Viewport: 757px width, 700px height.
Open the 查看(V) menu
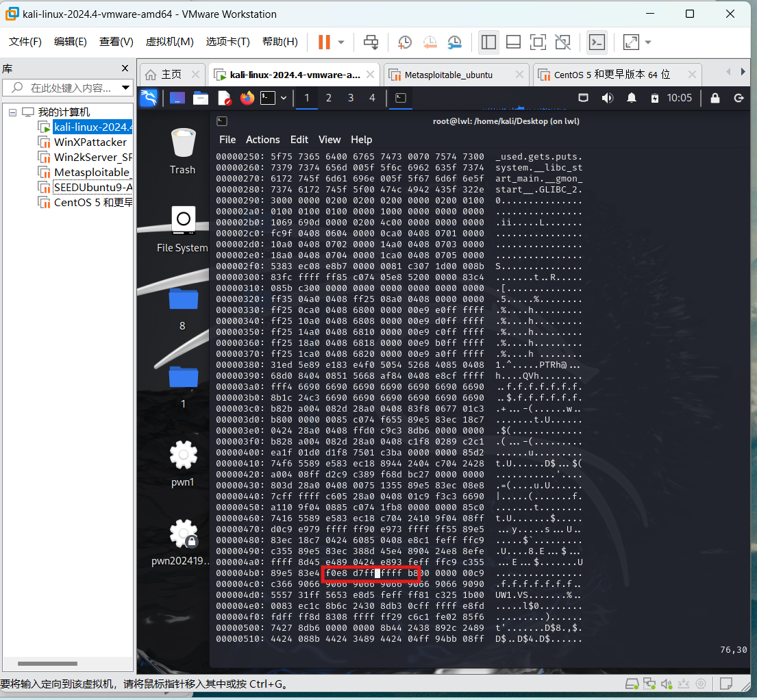click(x=116, y=42)
